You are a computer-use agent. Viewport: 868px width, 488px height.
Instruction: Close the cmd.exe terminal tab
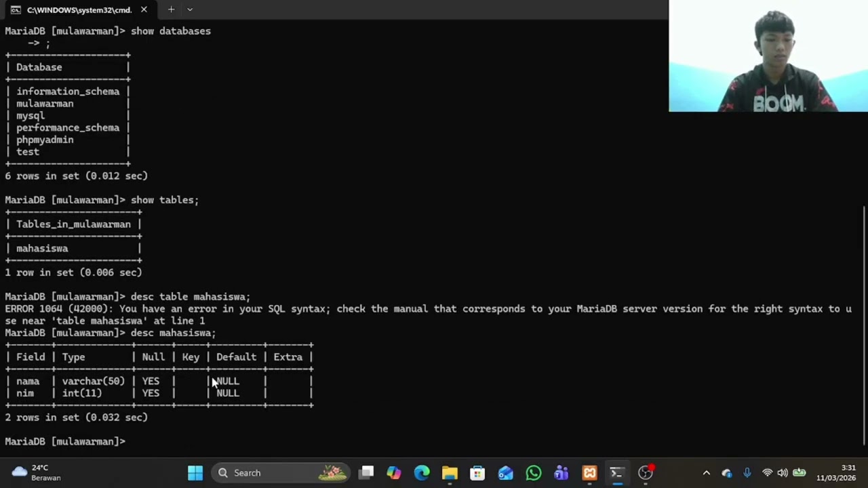(144, 9)
